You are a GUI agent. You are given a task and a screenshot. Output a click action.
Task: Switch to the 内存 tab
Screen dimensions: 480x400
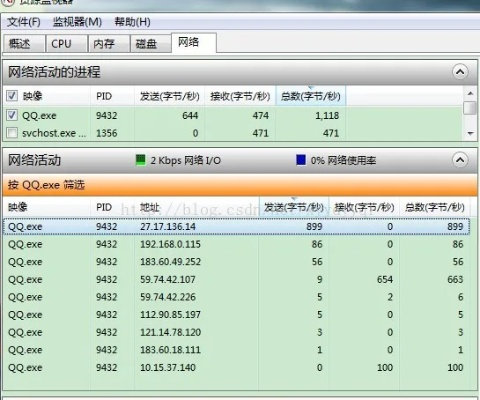(109, 44)
